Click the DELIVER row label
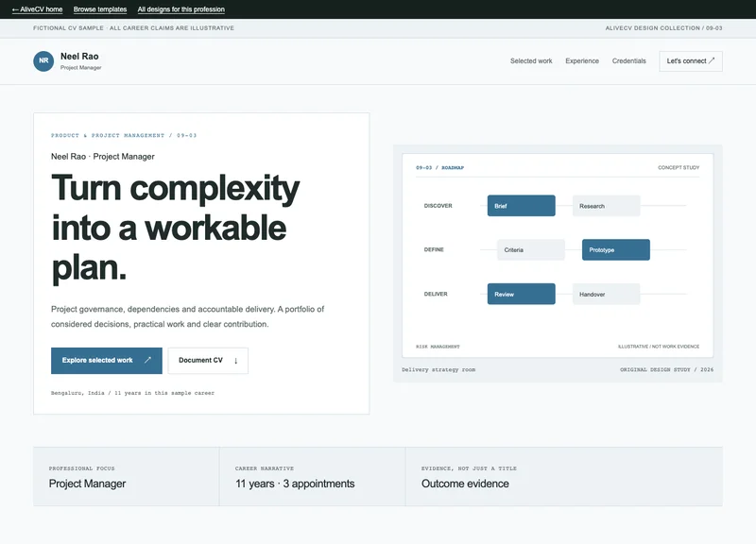 [436, 294]
